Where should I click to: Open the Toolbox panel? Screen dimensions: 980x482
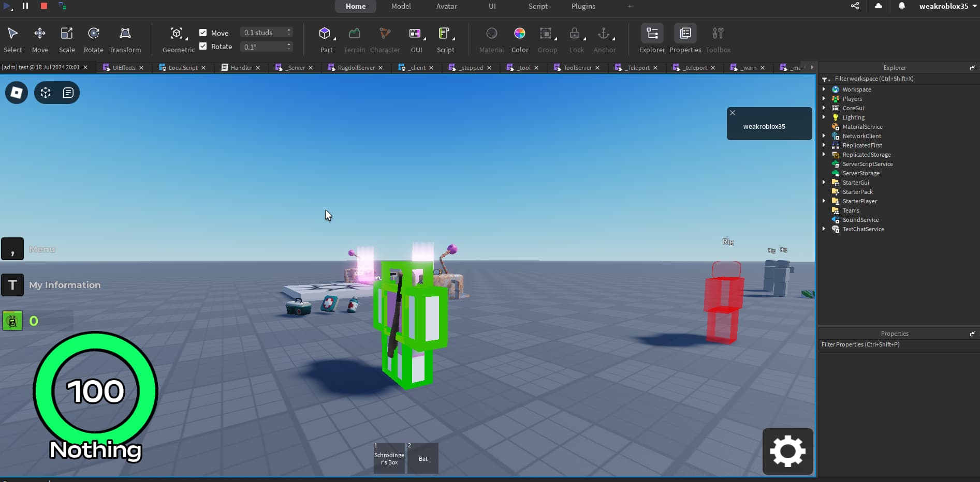click(x=718, y=39)
